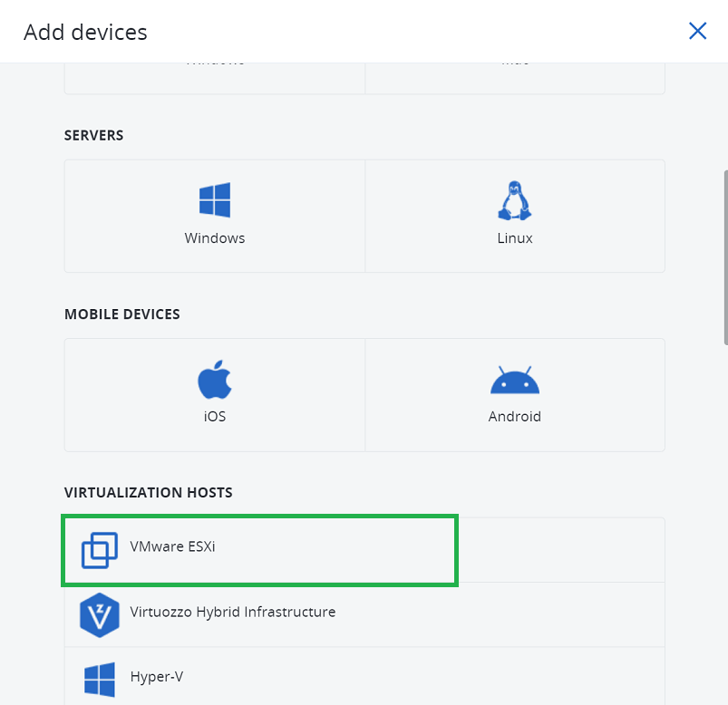Add a Linux server device

point(514,216)
